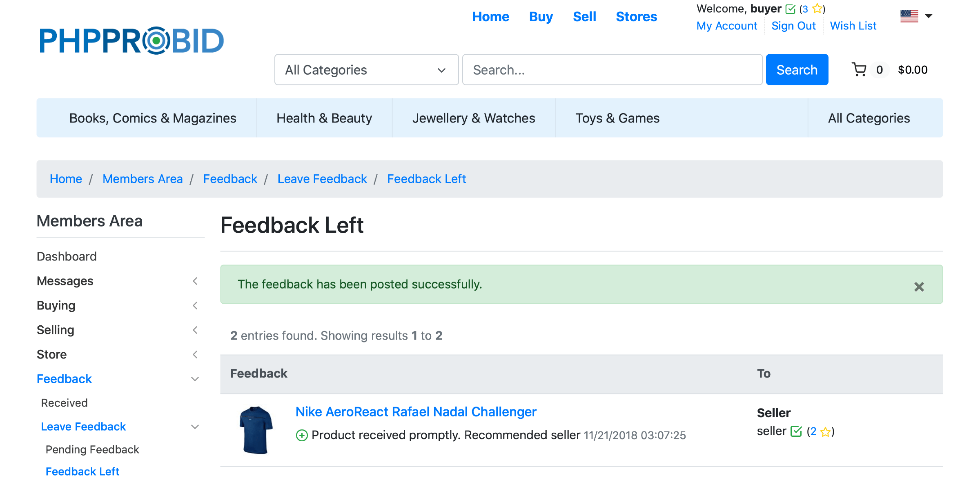Open the US flag language selector
The width and height of the screenshot is (980, 478).
click(x=915, y=16)
